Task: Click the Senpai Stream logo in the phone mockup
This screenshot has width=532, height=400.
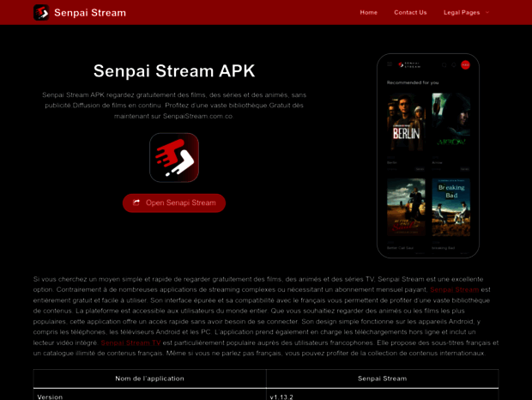Action: pyautogui.click(x=409, y=64)
